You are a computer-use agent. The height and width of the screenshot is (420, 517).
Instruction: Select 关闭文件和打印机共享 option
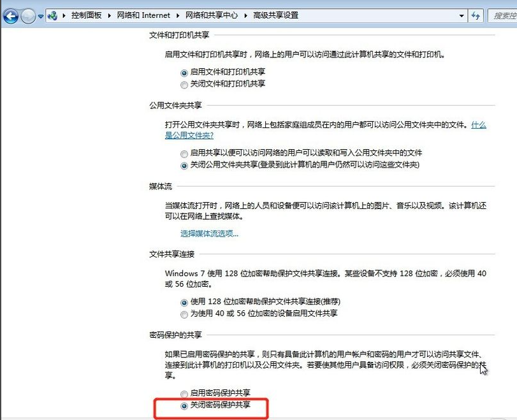pyautogui.click(x=184, y=84)
